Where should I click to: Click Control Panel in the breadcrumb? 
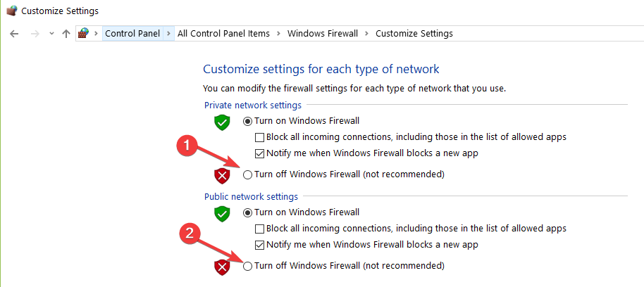tap(132, 33)
